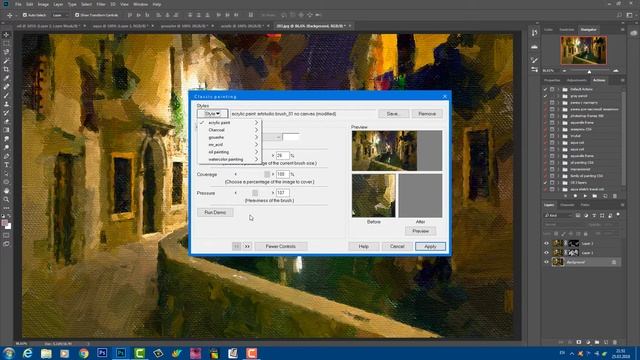
Task: Select the Crop tool
Action: pyautogui.click(x=6, y=69)
